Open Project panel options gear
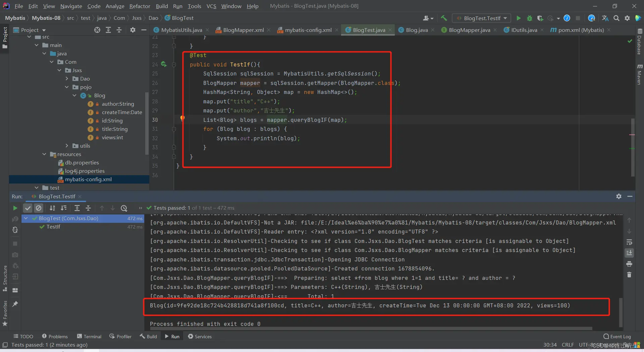Screen dimensions: 644x352 133,30
